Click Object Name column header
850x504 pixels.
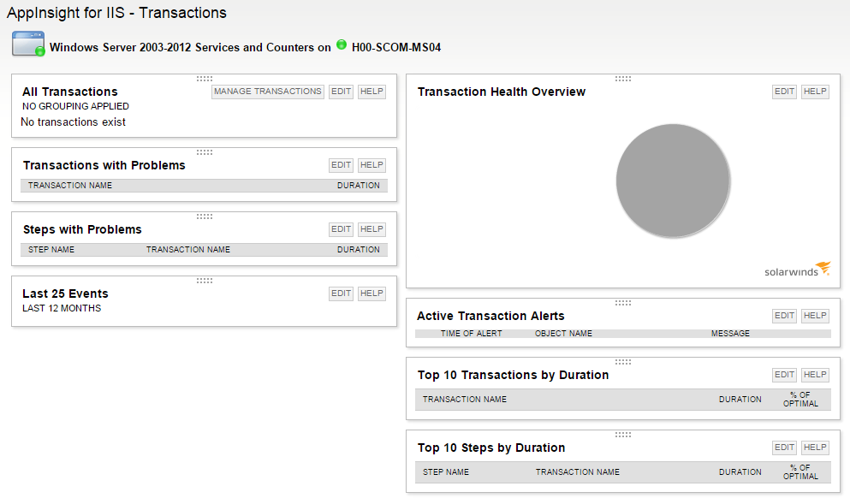(563, 334)
